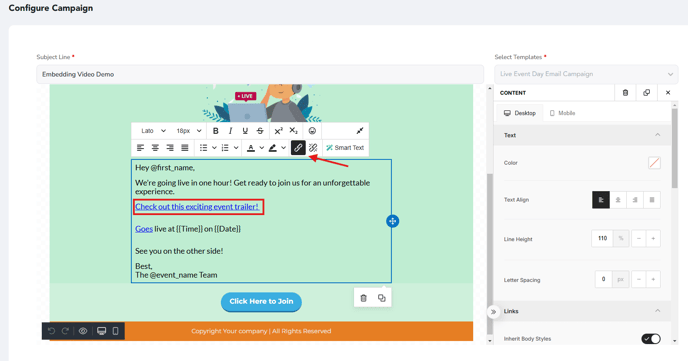Open the text Color swatch
The width and height of the screenshot is (688, 361).
(654, 163)
